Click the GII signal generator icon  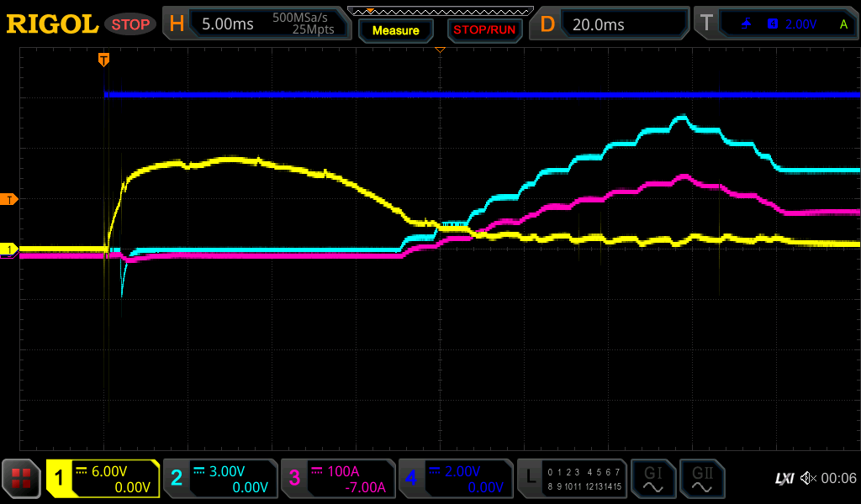701,479
